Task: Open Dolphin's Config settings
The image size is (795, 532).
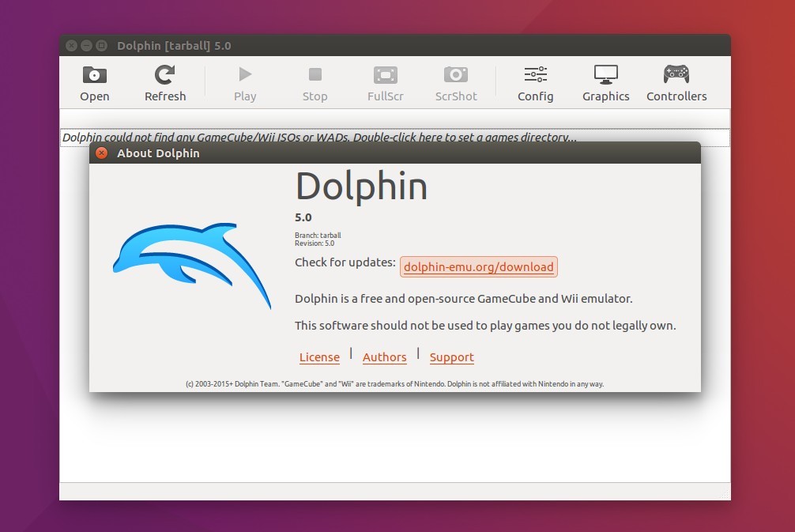Action: 535,81
